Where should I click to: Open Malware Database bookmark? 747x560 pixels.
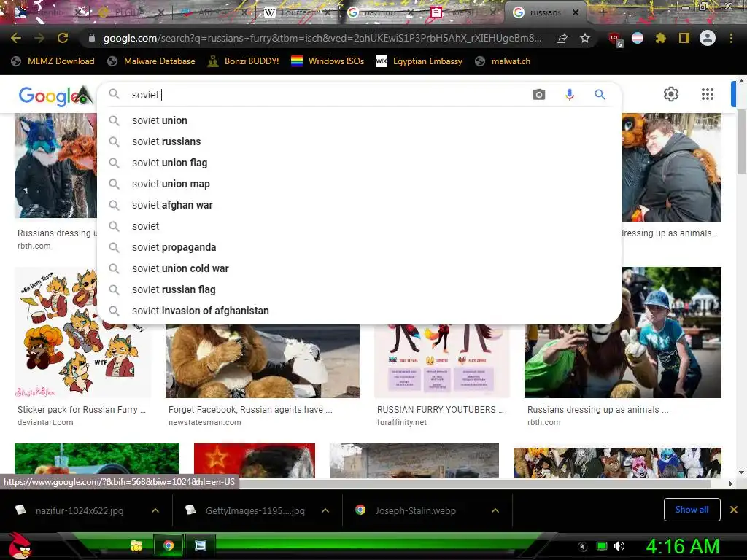tap(152, 61)
